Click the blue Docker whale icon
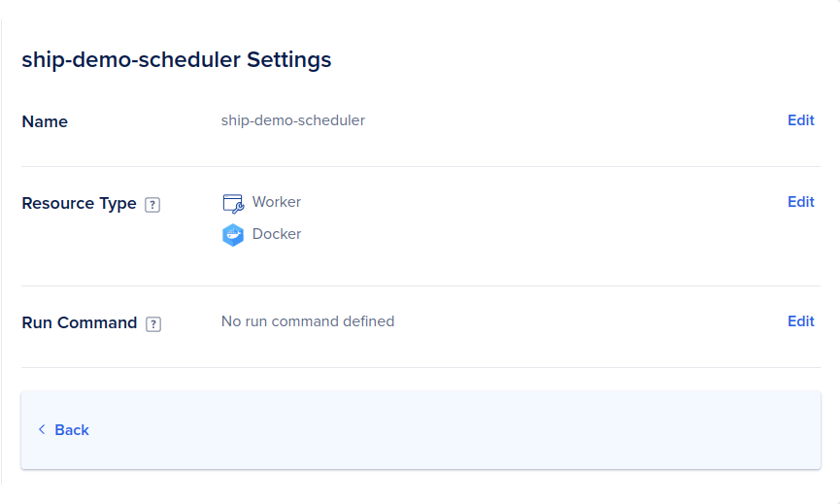This screenshot has width=840, height=504. [x=233, y=235]
